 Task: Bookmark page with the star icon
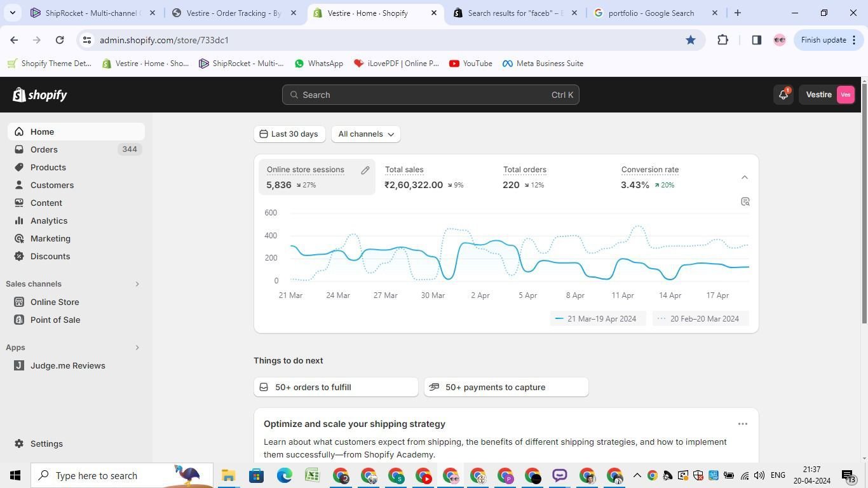tap(691, 40)
